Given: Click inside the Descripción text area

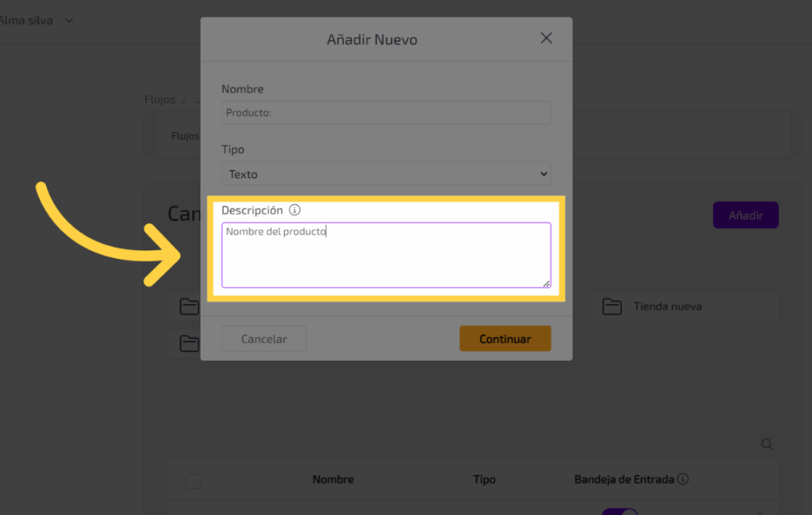Looking at the screenshot, I should (386, 255).
